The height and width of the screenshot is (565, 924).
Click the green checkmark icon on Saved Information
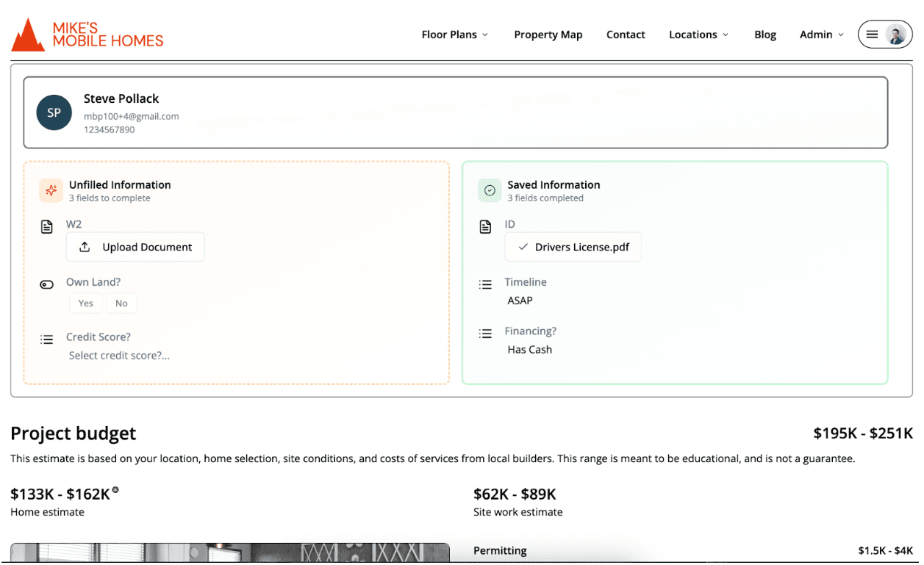click(490, 190)
